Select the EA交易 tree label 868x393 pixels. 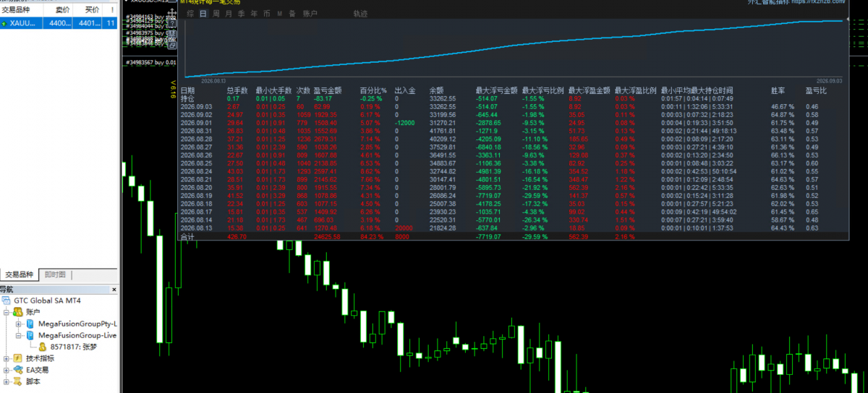[x=38, y=370]
